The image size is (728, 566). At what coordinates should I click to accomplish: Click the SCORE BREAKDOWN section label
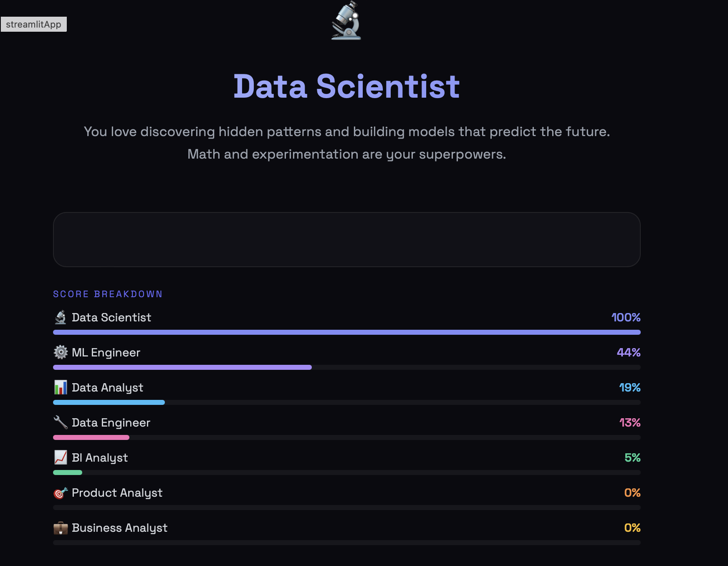click(108, 294)
